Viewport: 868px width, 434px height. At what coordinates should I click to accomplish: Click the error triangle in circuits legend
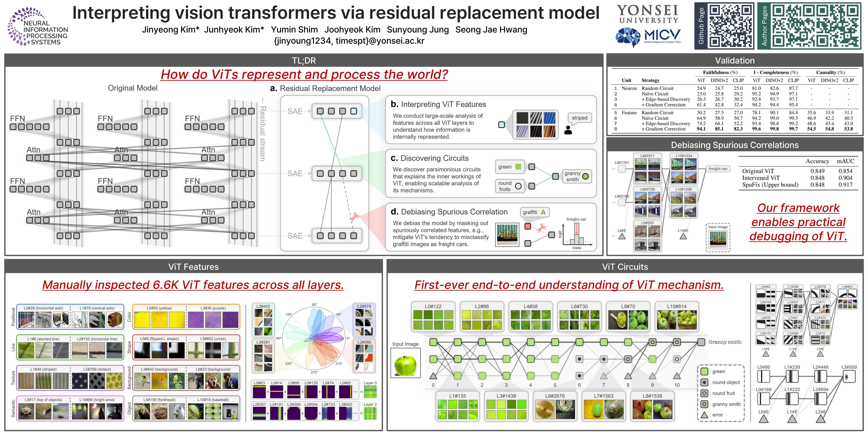click(704, 415)
